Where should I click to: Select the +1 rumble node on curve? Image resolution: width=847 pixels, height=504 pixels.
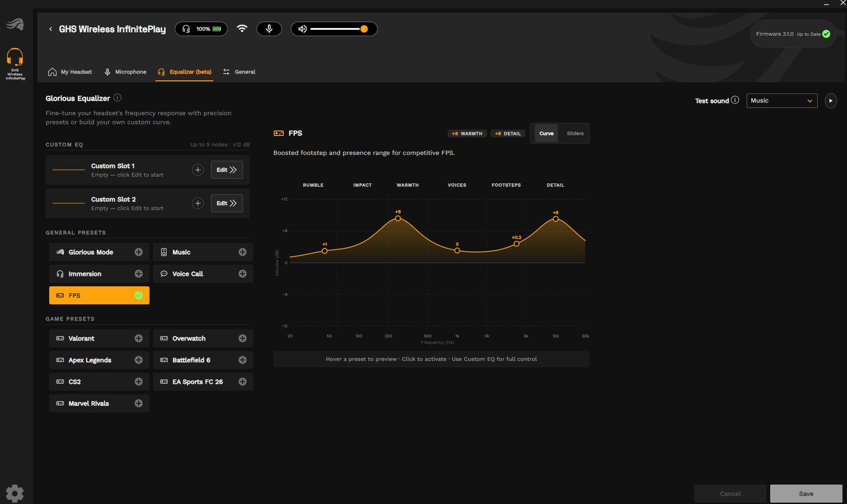pyautogui.click(x=324, y=251)
